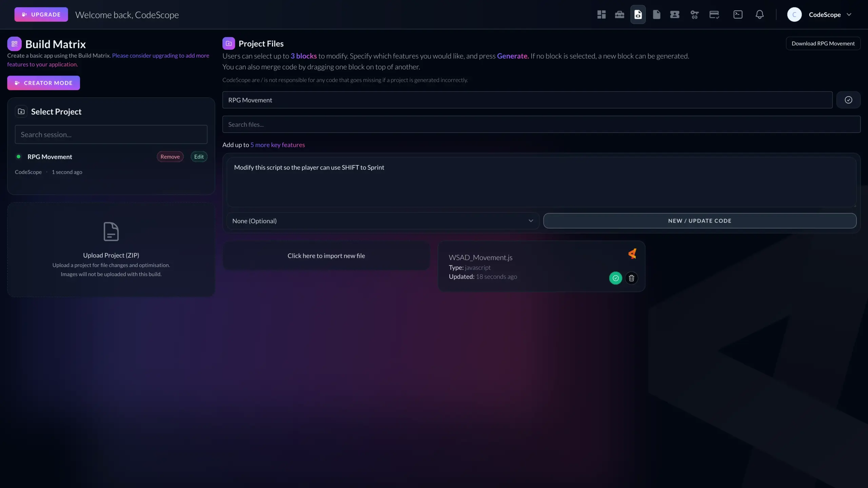Select the API key link icon

pos(694,14)
